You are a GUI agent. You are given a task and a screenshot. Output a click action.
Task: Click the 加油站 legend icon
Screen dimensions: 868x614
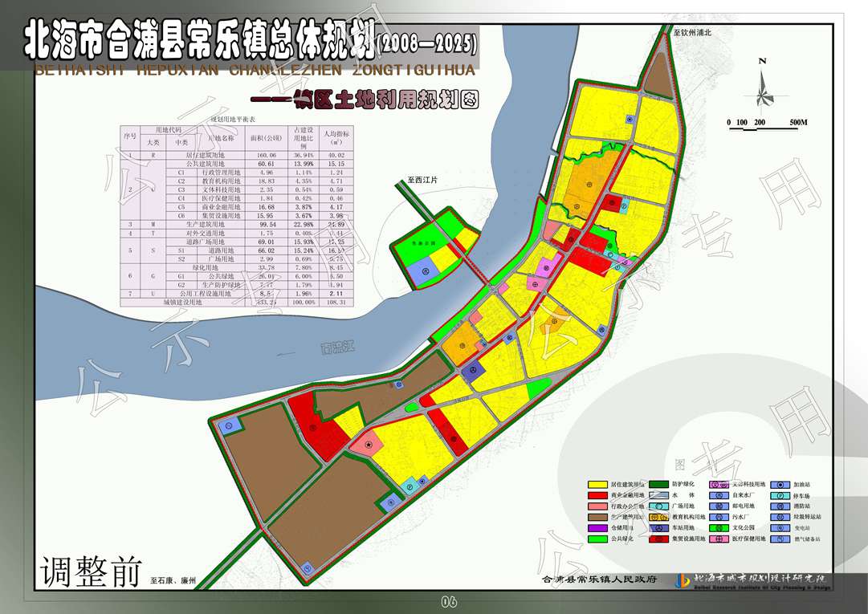780,485
